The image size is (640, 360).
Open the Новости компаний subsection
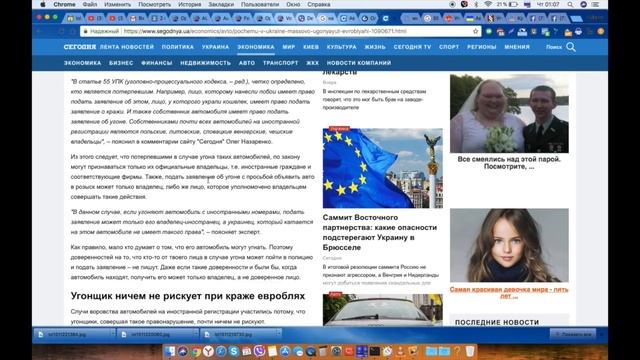[359, 63]
